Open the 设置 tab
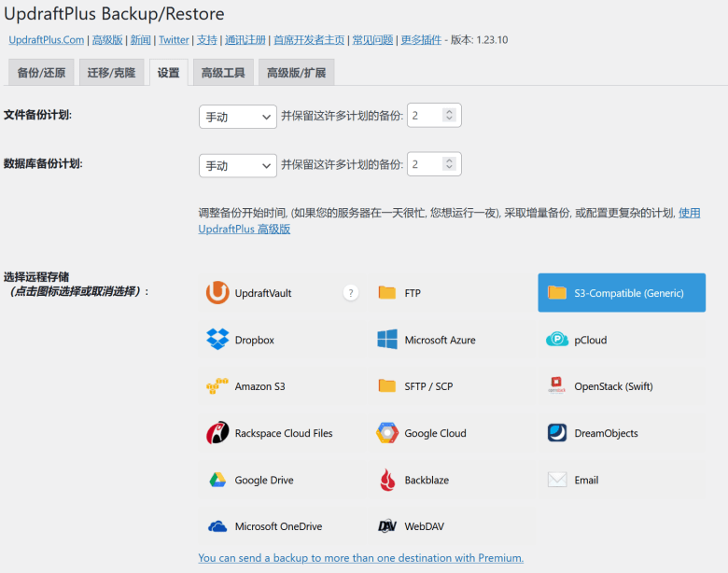This screenshot has width=728, height=573. point(169,73)
